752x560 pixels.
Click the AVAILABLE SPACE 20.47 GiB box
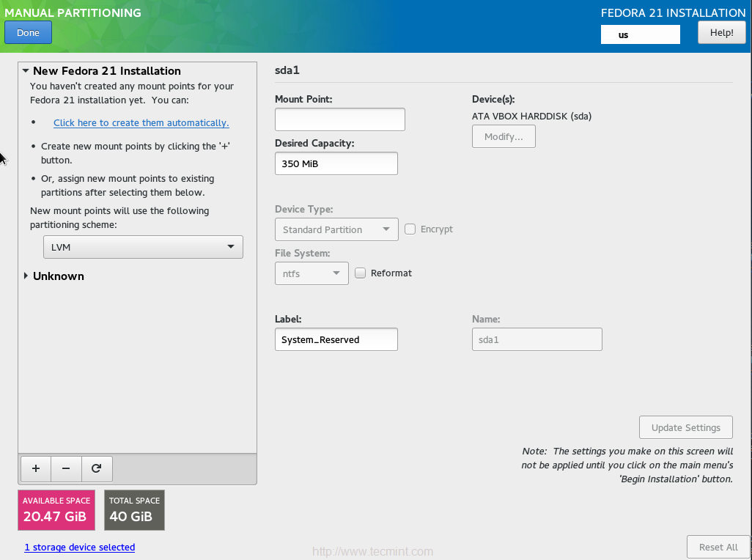[56, 510]
